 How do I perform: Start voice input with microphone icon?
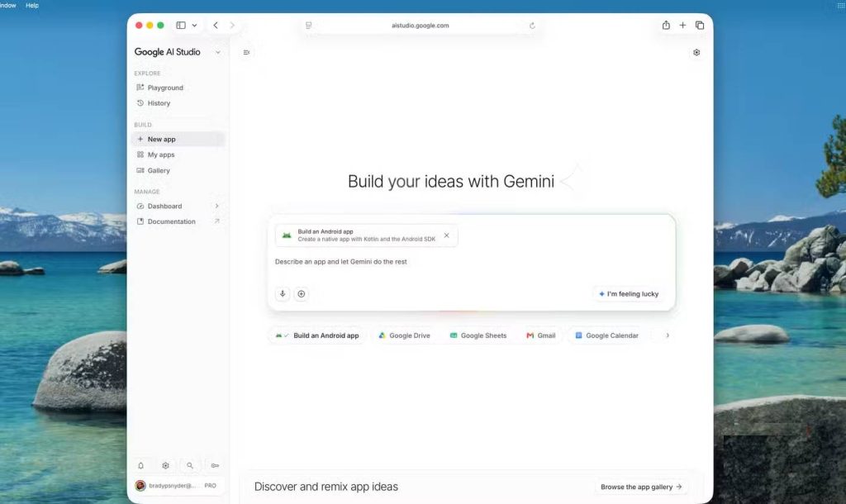283,294
